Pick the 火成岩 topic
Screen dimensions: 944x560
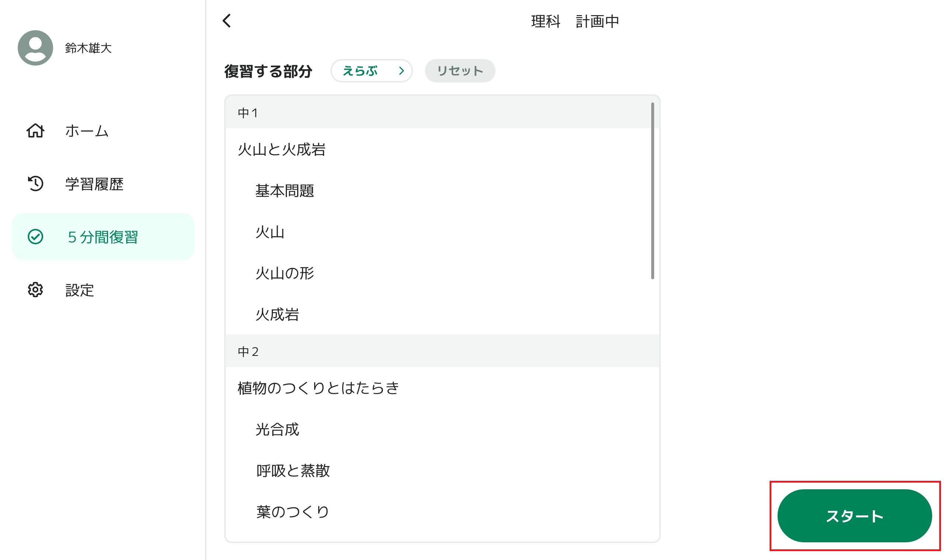pos(277,315)
